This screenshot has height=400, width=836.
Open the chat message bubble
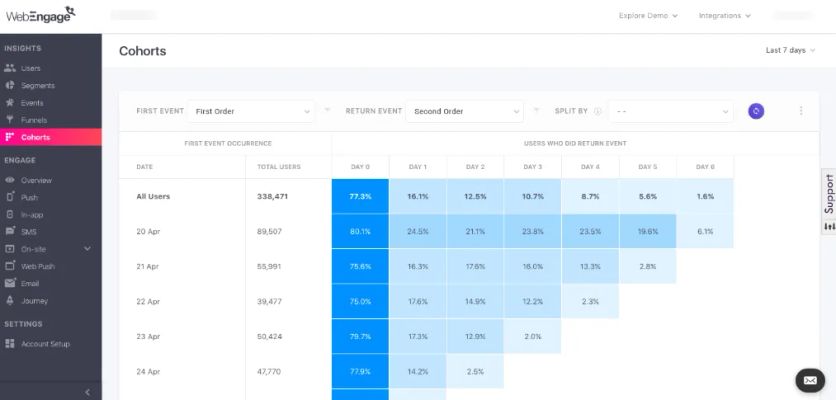coord(810,380)
